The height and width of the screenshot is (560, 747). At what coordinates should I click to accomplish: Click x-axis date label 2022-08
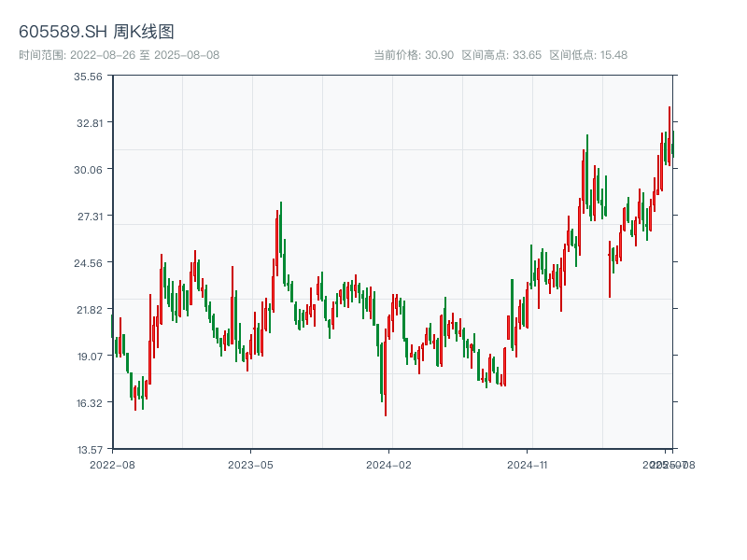pyautogui.click(x=112, y=465)
